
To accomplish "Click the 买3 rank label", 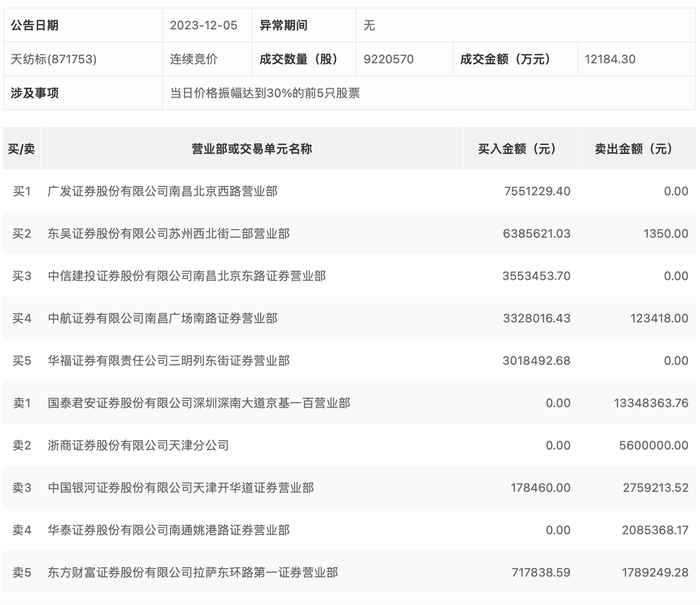I will (21, 276).
